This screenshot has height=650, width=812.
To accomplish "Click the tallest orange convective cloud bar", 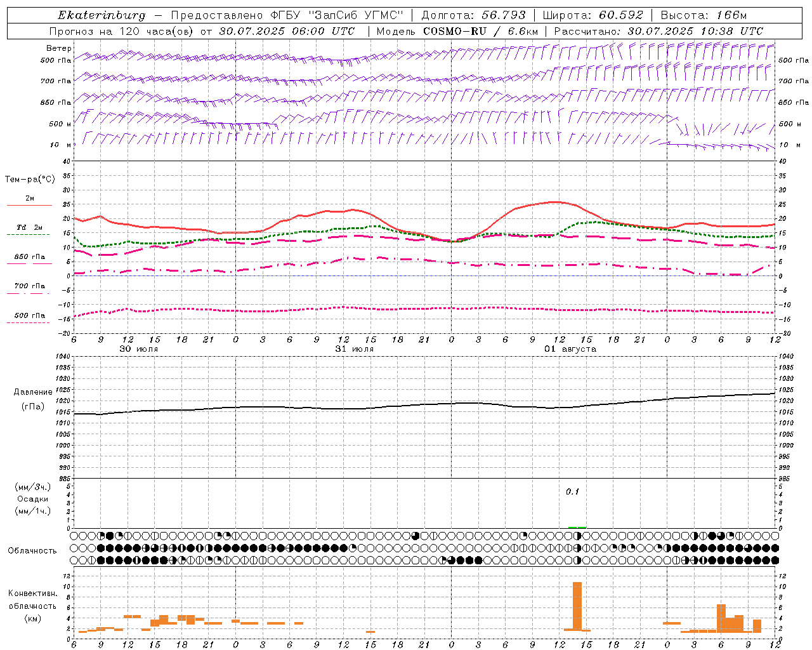I will pyautogui.click(x=577, y=606).
